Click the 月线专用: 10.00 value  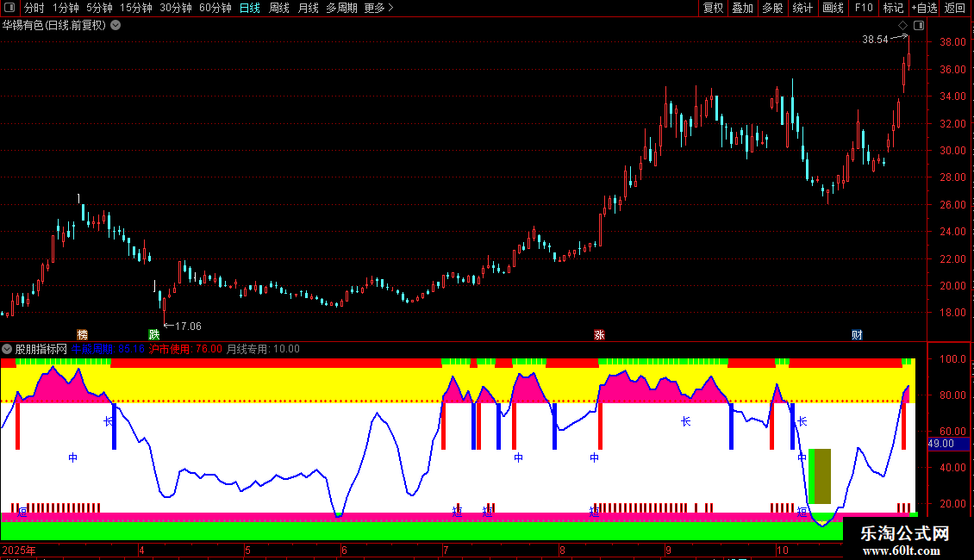(x=263, y=349)
